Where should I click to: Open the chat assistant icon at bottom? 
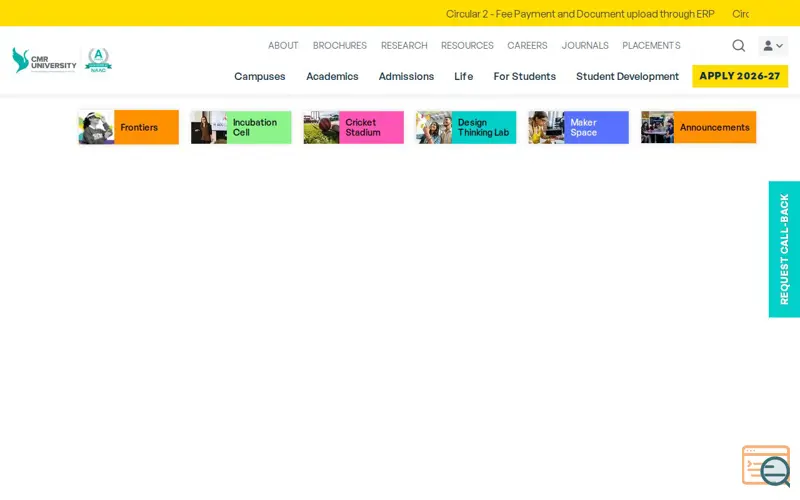pos(766,466)
